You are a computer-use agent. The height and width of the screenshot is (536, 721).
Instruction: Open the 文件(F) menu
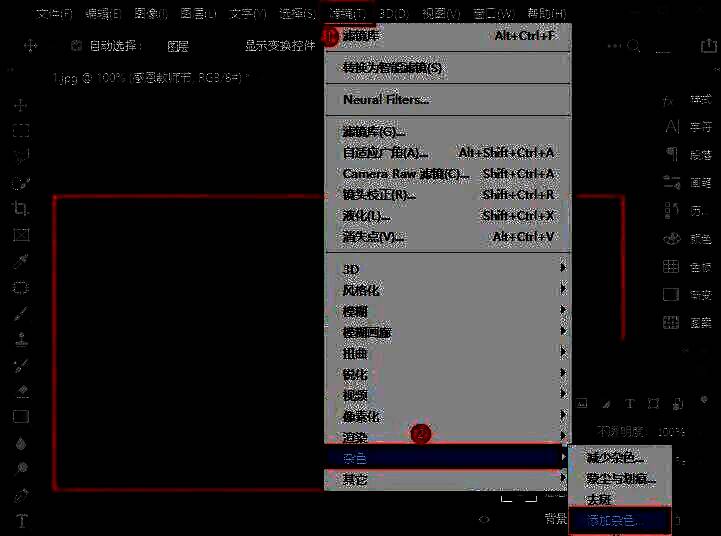click(x=54, y=14)
